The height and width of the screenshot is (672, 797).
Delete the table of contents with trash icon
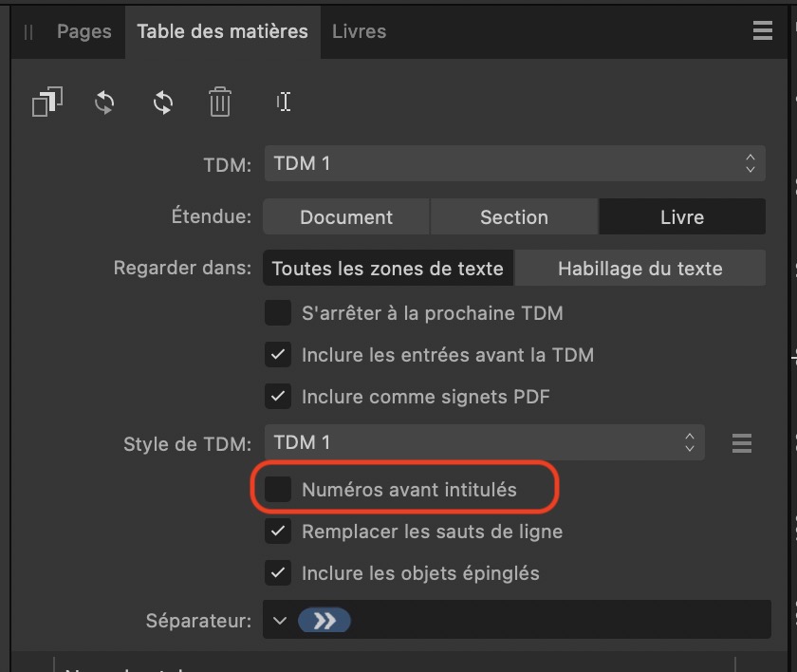[219, 102]
